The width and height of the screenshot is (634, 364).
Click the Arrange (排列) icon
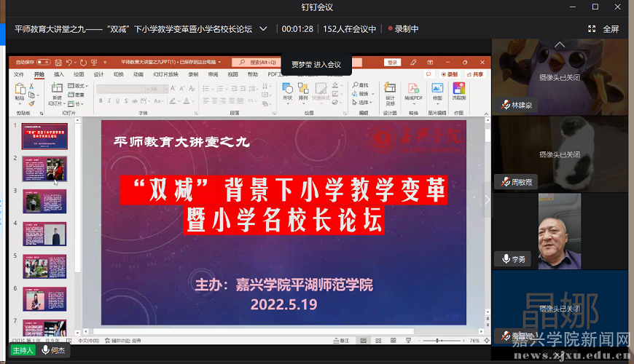click(x=303, y=92)
